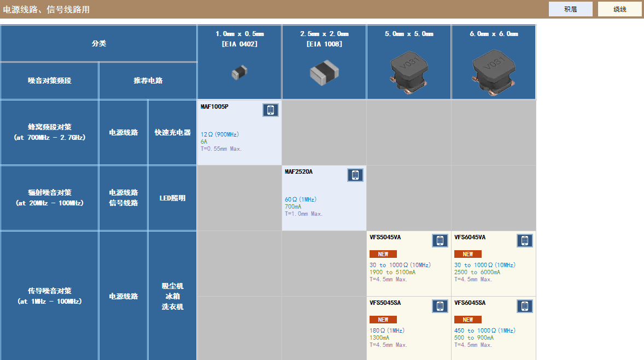The height and width of the screenshot is (360, 644).
Task: Click the smartphone icon beside VFS6045VA
Action: (524, 241)
